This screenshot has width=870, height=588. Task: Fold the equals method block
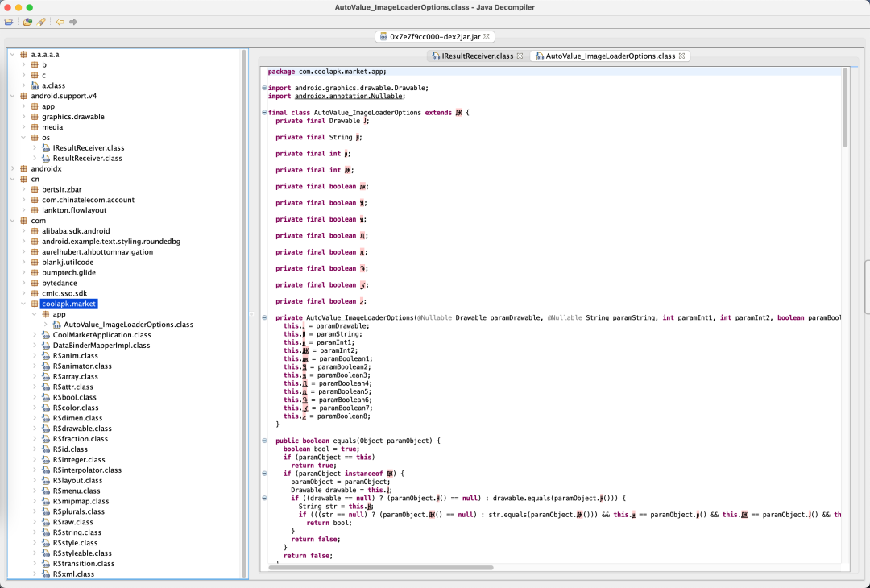tap(264, 441)
